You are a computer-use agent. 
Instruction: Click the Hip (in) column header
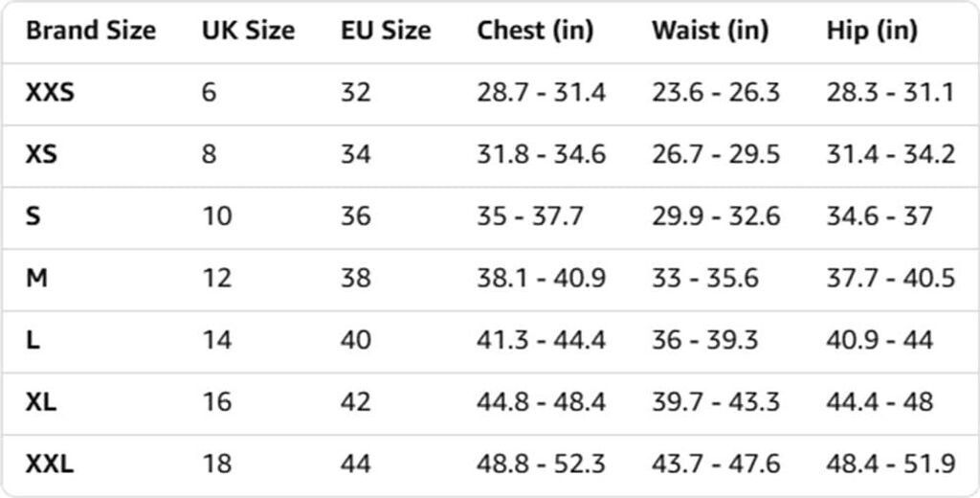[872, 31]
